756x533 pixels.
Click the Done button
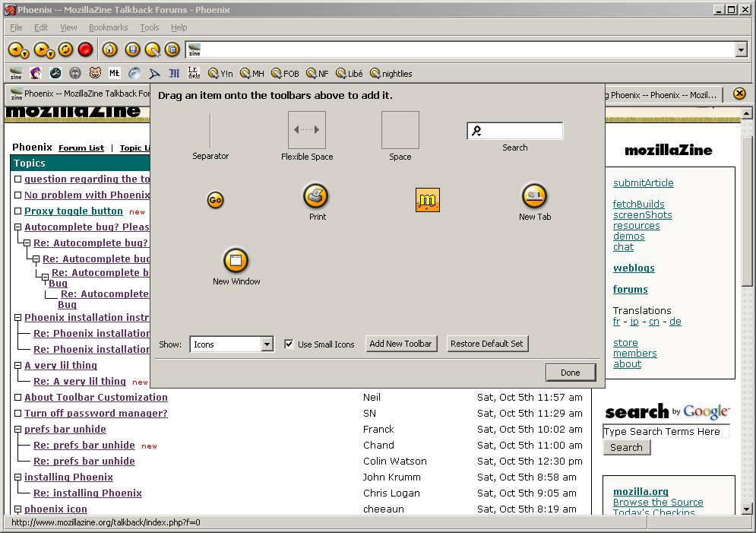(x=570, y=373)
